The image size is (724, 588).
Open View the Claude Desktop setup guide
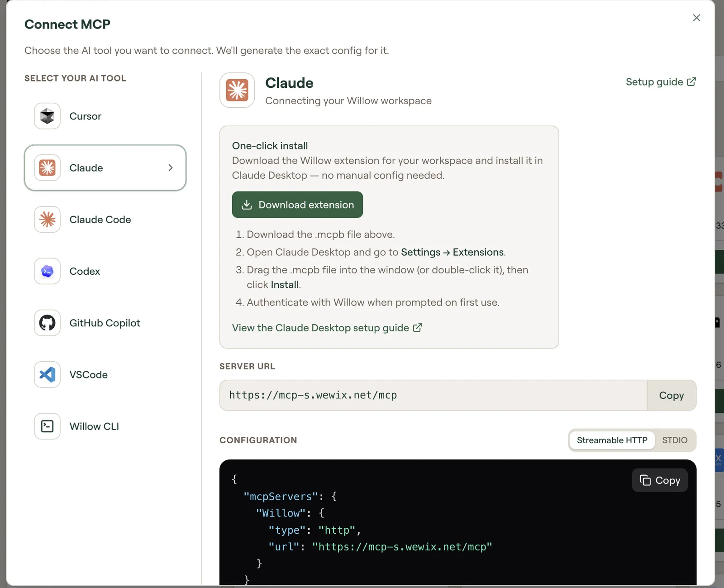pyautogui.click(x=327, y=328)
